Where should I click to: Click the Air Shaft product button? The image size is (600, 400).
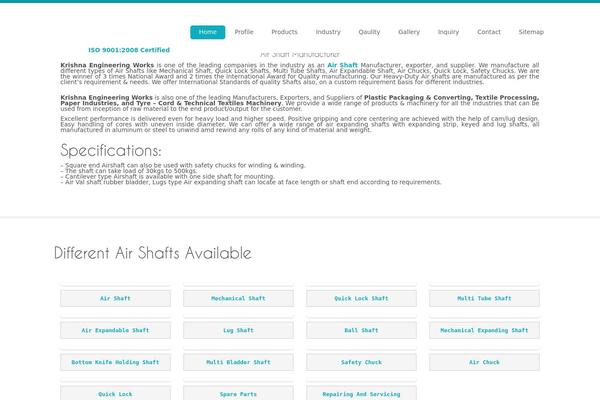(x=115, y=298)
